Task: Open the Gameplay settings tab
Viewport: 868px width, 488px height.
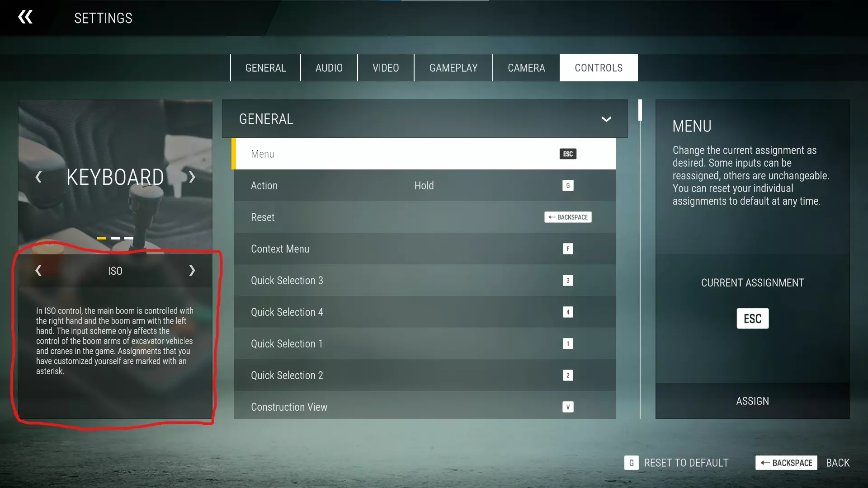Action: 453,68
